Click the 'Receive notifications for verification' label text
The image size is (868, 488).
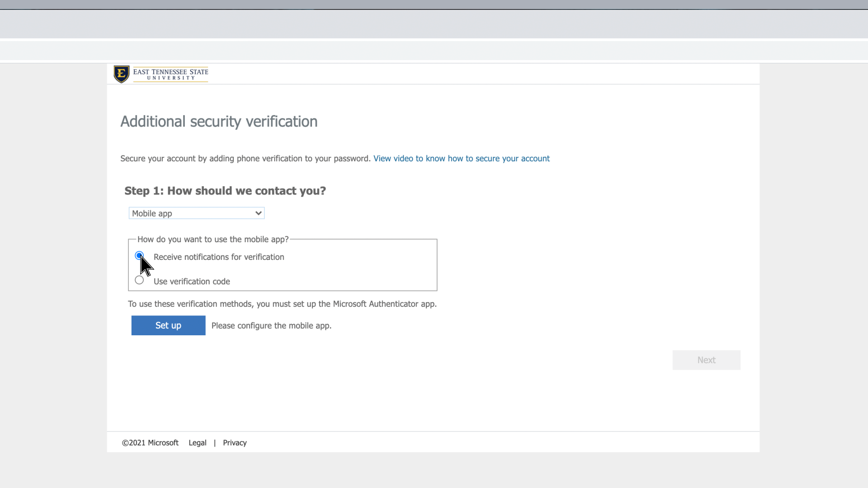point(219,257)
